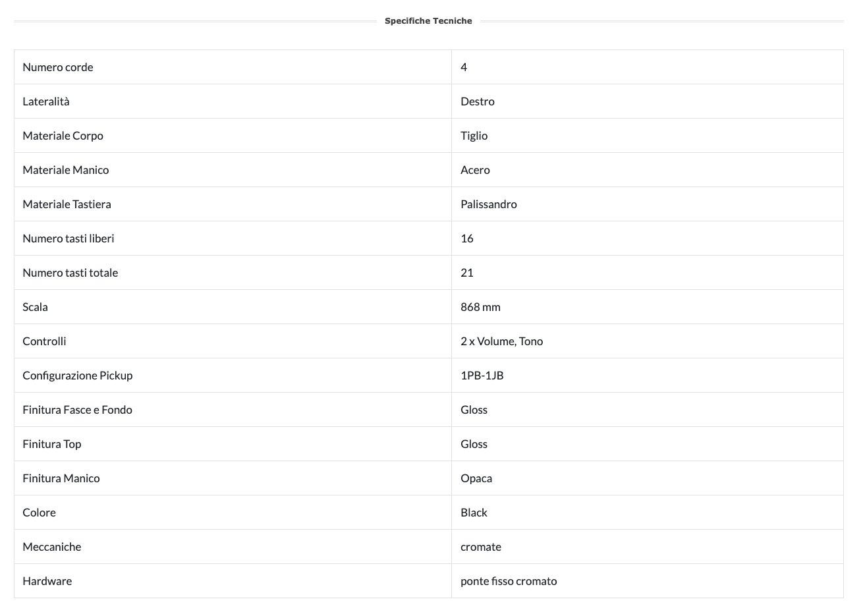The image size is (863, 616).
Task: Click the Specifiche Tecniche section heading
Action: click(428, 21)
